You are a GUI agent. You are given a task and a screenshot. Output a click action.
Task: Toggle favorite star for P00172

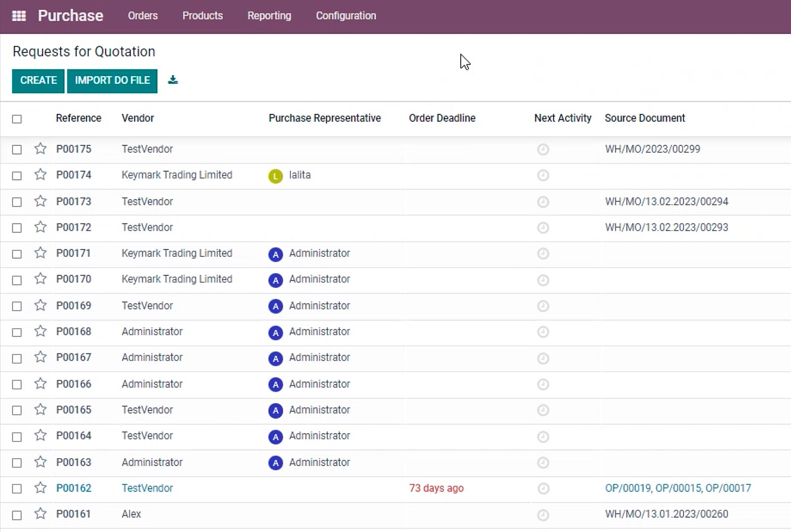[x=40, y=227]
